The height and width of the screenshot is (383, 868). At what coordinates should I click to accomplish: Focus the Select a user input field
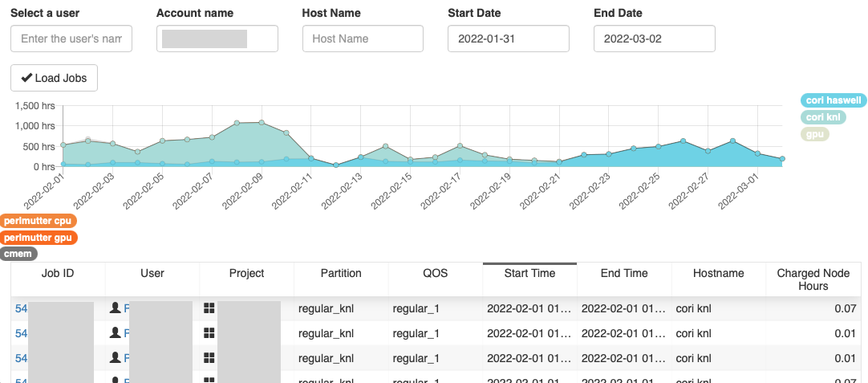tap(71, 39)
